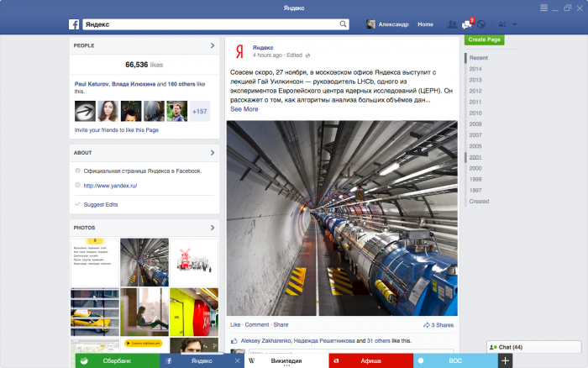Open account dropdown arrow in header
The image size is (588, 368).
tap(514, 24)
